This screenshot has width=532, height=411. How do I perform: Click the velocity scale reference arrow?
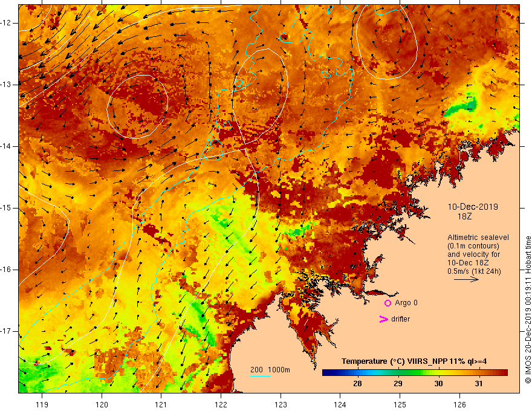pos(466,279)
